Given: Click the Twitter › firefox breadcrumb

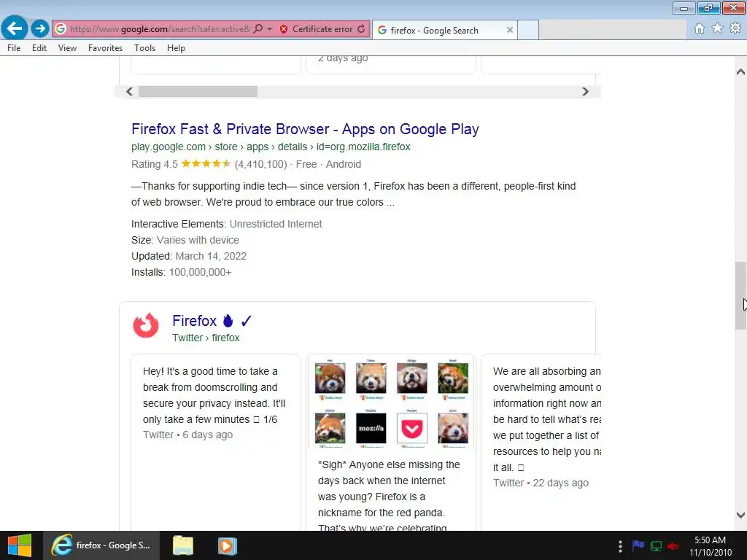Looking at the screenshot, I should 206,338.
